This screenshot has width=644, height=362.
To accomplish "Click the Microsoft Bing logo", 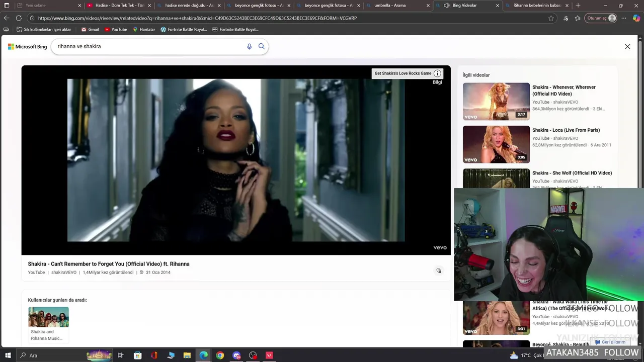I will (x=28, y=47).
